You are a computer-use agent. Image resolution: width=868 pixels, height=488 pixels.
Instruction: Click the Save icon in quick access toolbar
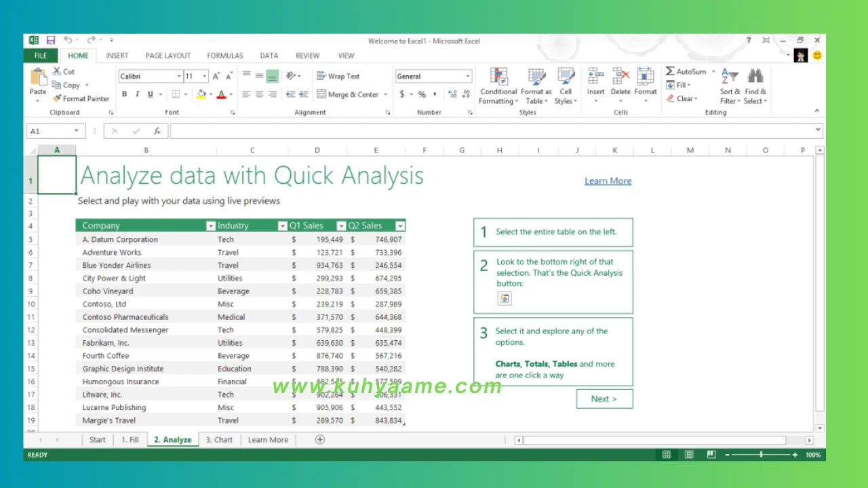tap(51, 41)
